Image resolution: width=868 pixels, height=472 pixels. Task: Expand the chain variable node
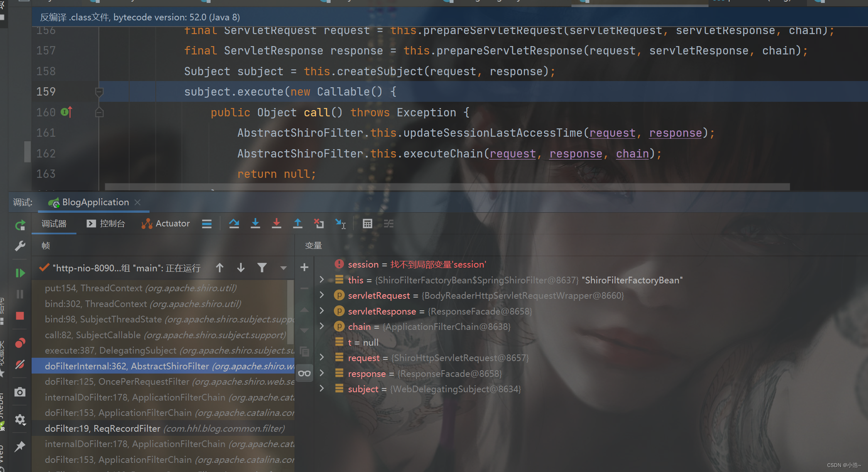click(x=322, y=327)
